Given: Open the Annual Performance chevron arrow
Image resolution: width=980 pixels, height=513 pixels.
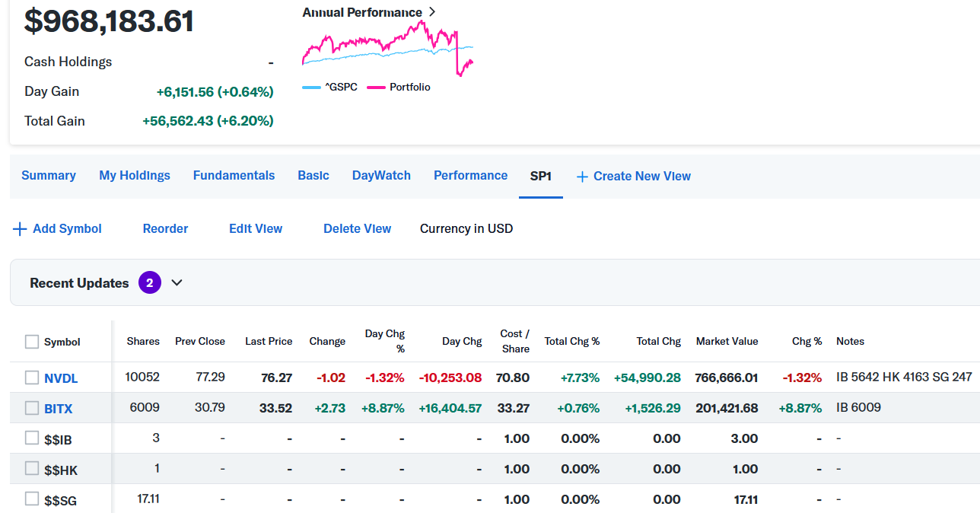Looking at the screenshot, I should [x=432, y=12].
